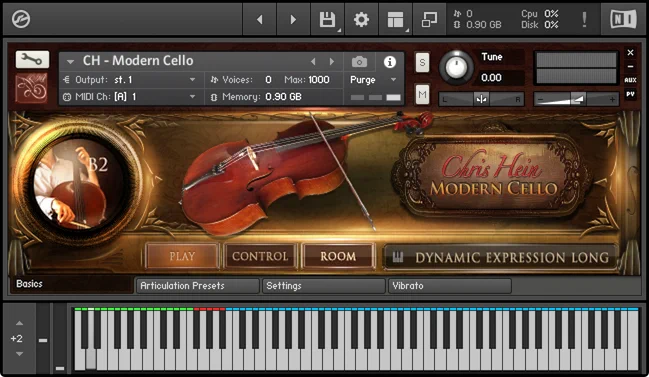Open the MIDI Ch [A] 1 dropdown
649x377 pixels.
pyautogui.click(x=131, y=97)
